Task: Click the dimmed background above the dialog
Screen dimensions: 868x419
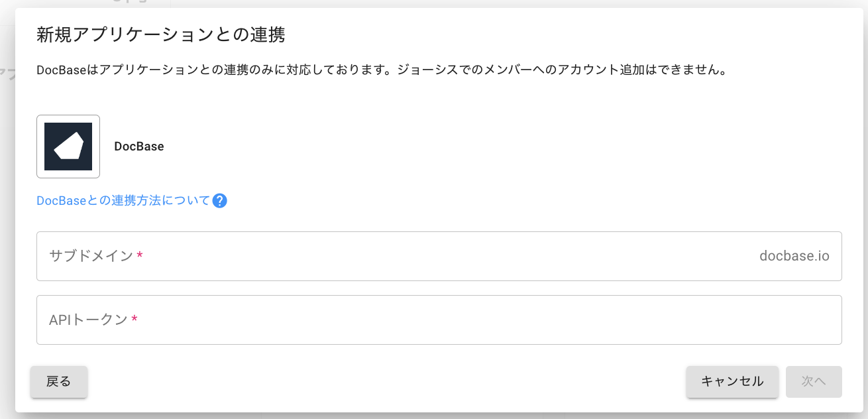Action: (398, 3)
